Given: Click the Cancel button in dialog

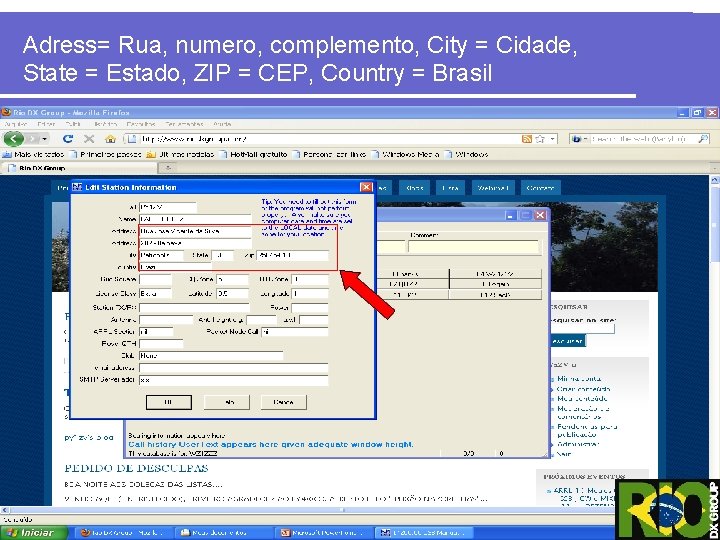Looking at the screenshot, I should 284,402.
